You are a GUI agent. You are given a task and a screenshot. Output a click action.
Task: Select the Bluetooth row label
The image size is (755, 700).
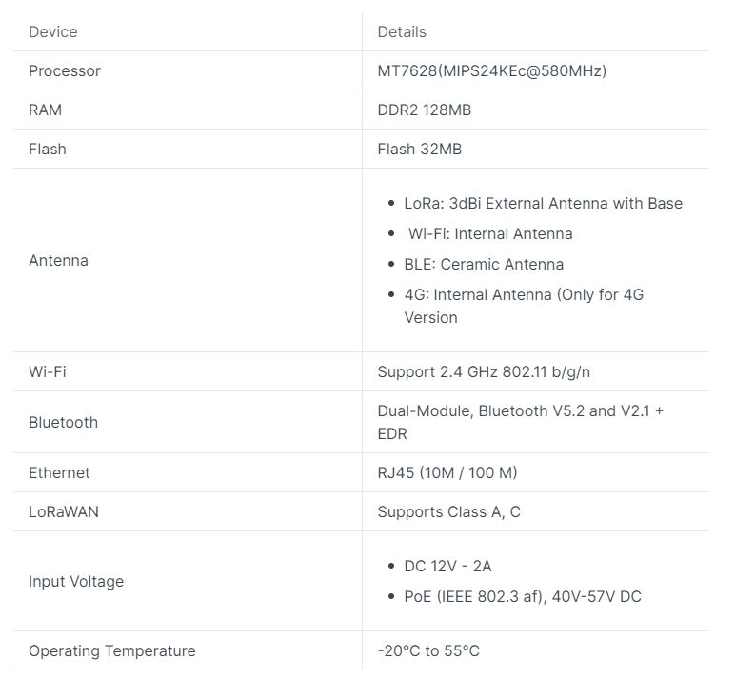(x=63, y=422)
